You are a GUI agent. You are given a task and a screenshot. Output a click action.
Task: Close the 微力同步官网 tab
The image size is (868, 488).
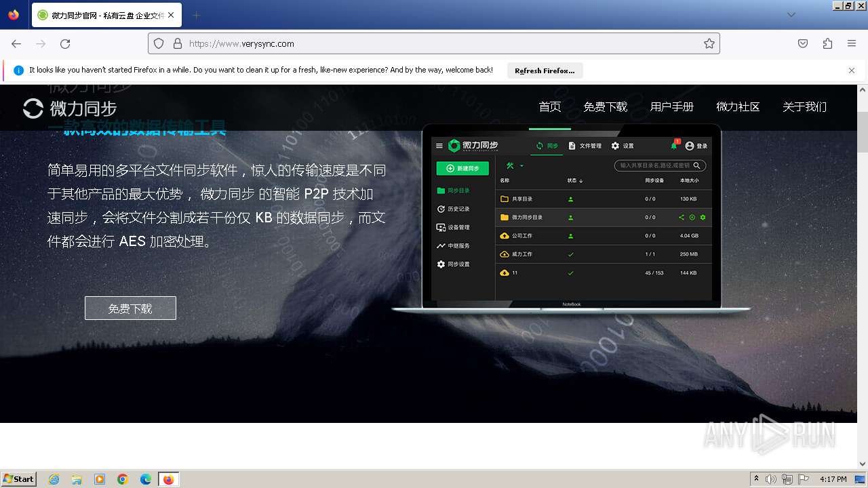[x=170, y=15]
